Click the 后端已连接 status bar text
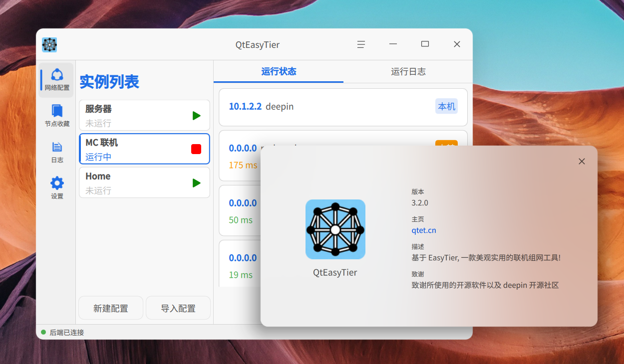Screen dimensions: 624x364 pyautogui.click(x=67, y=333)
